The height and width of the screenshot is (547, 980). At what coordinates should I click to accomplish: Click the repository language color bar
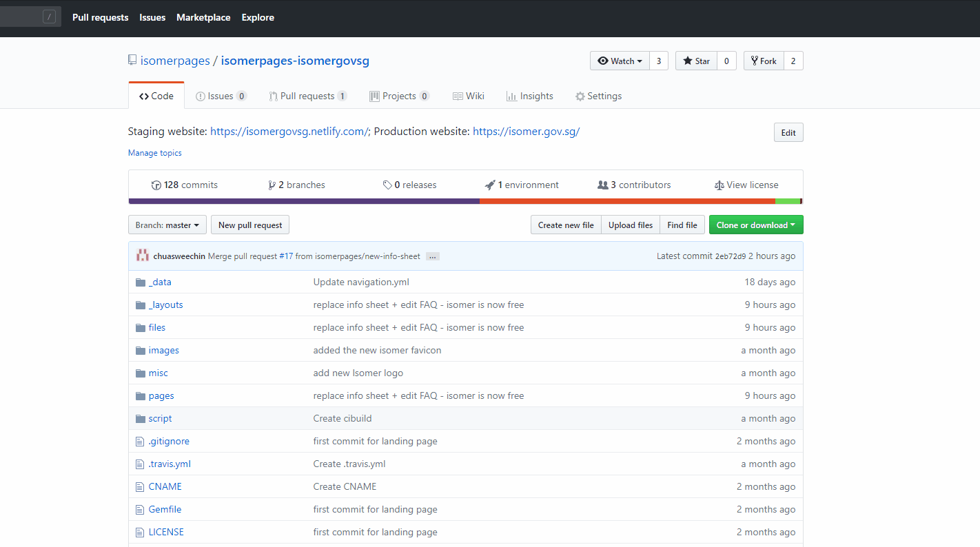tap(465, 201)
